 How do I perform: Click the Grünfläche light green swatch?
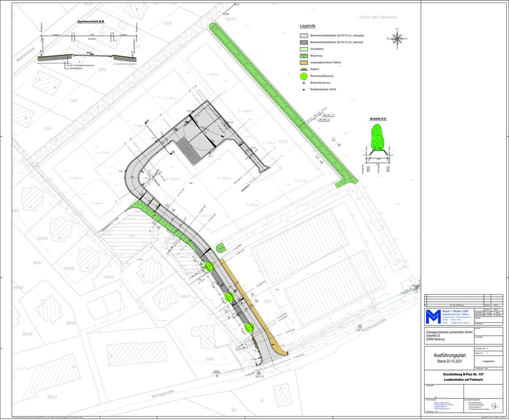click(x=304, y=49)
